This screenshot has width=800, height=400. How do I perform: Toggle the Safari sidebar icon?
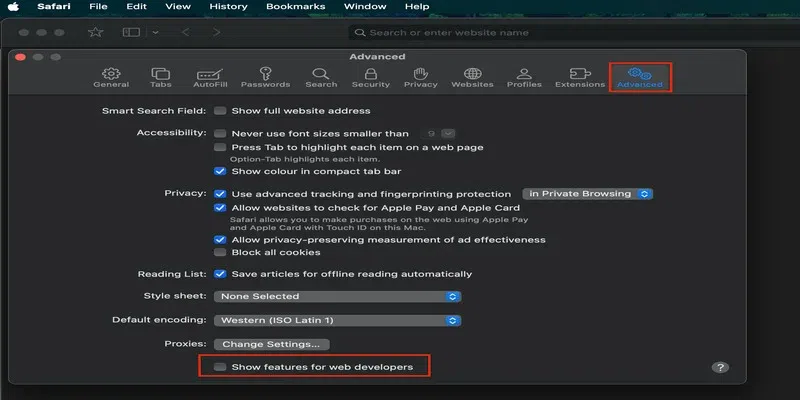(131, 32)
